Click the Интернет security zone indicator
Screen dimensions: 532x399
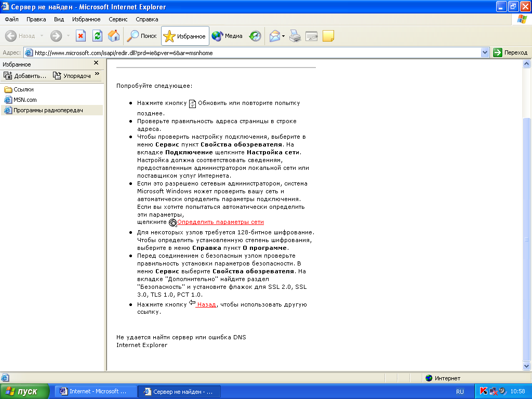pyautogui.click(x=443, y=378)
